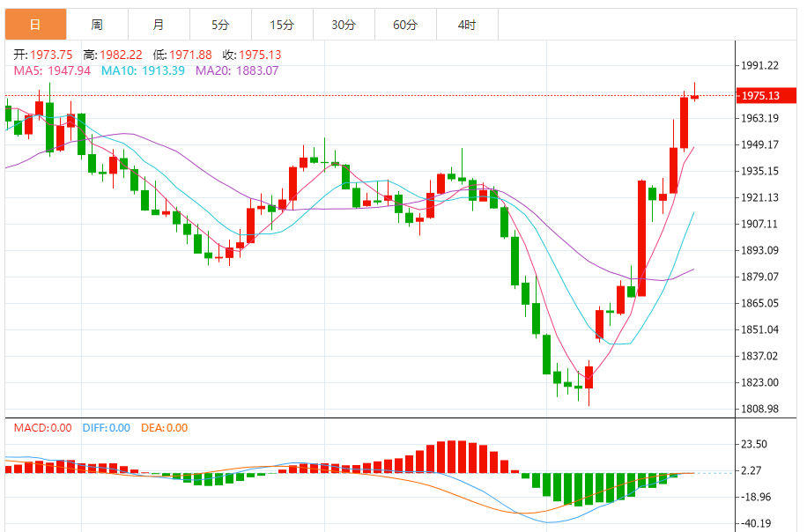This screenshot has width=807, height=532.
Task: Click the 1921.13 price axis label
Action: [x=759, y=197]
